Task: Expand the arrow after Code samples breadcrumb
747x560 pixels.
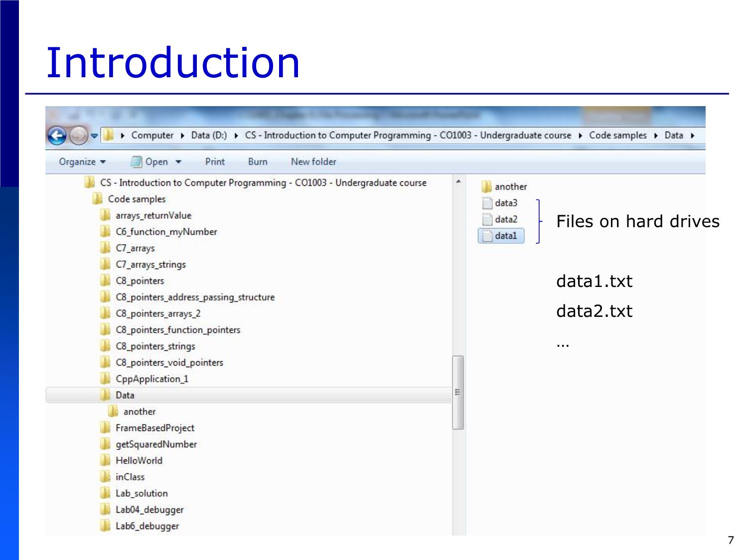Action: tap(656, 136)
